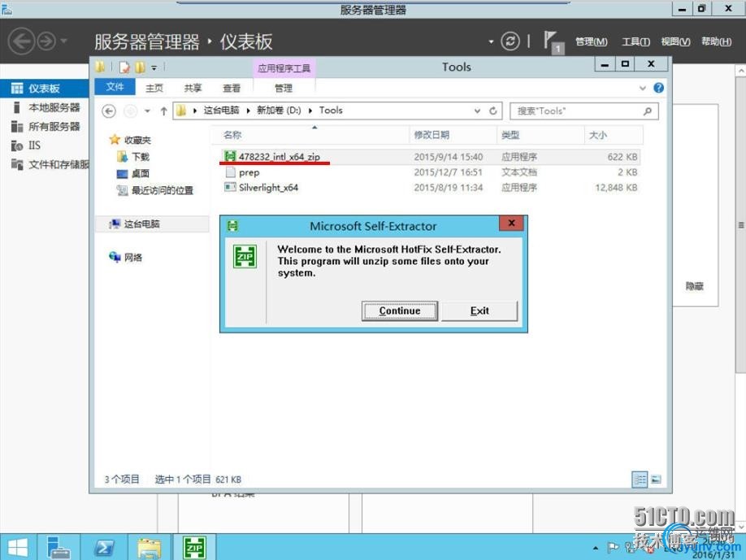Sort files by 修改日期 column
Screen dimensions: 746x560
click(x=453, y=135)
